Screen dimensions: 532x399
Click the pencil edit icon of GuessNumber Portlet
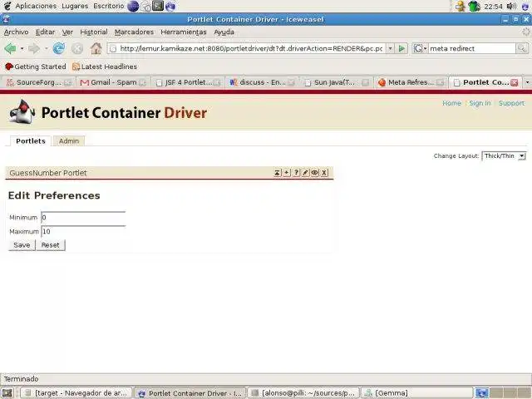pyautogui.click(x=305, y=173)
